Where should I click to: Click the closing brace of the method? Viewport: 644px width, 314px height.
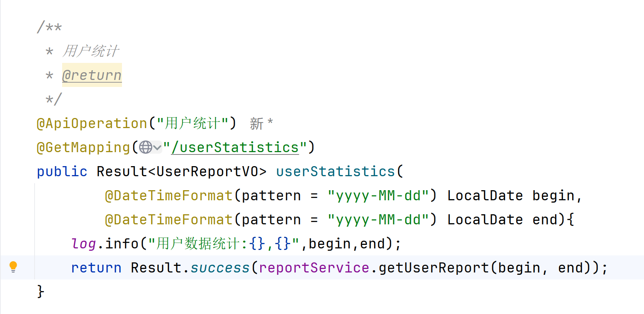click(40, 291)
